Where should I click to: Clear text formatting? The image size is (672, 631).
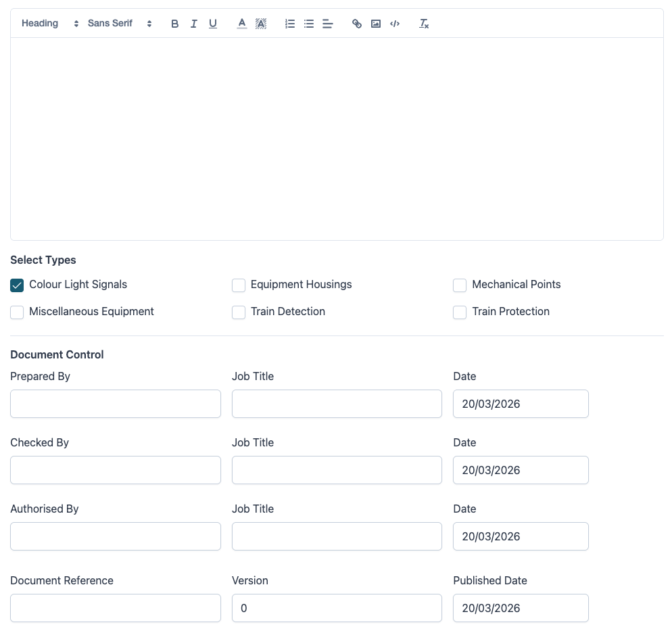point(424,24)
